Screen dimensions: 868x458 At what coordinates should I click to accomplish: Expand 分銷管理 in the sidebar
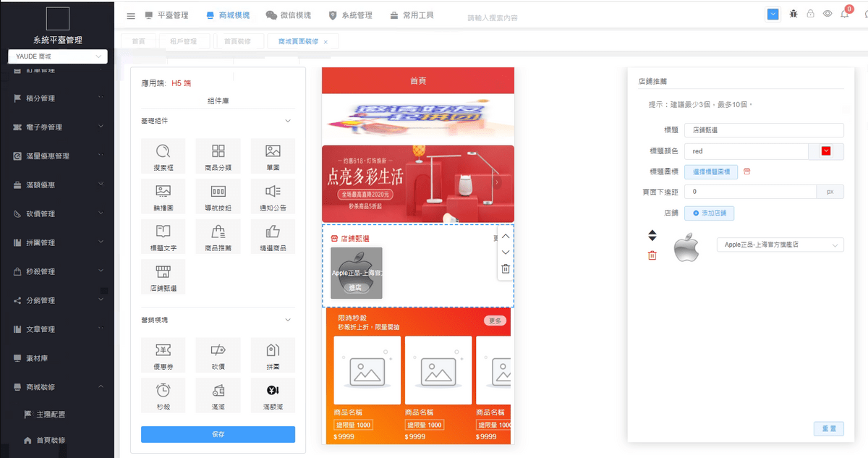point(57,301)
